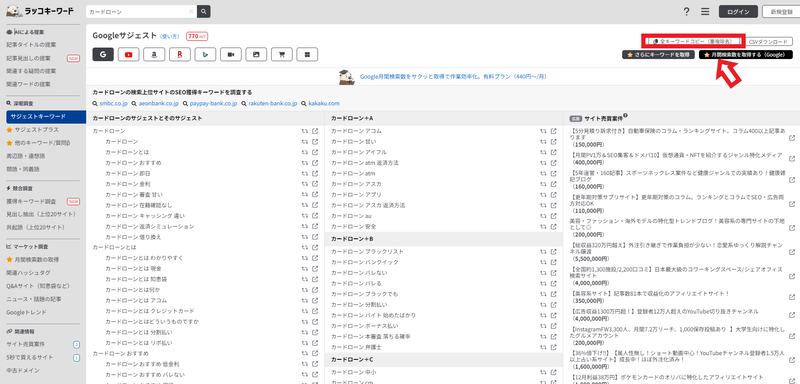
Task: Select 関連する疑問の提案 in sidebar
Action: (32, 71)
